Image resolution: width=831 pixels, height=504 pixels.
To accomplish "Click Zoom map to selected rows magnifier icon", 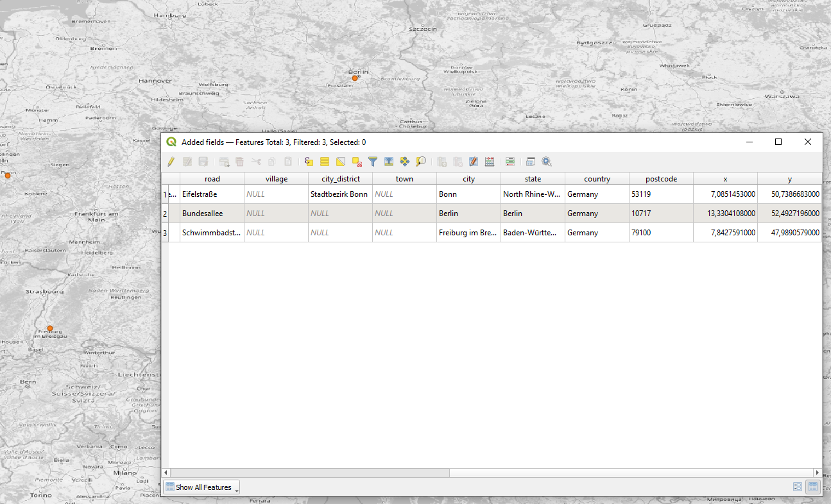I will click(x=421, y=162).
